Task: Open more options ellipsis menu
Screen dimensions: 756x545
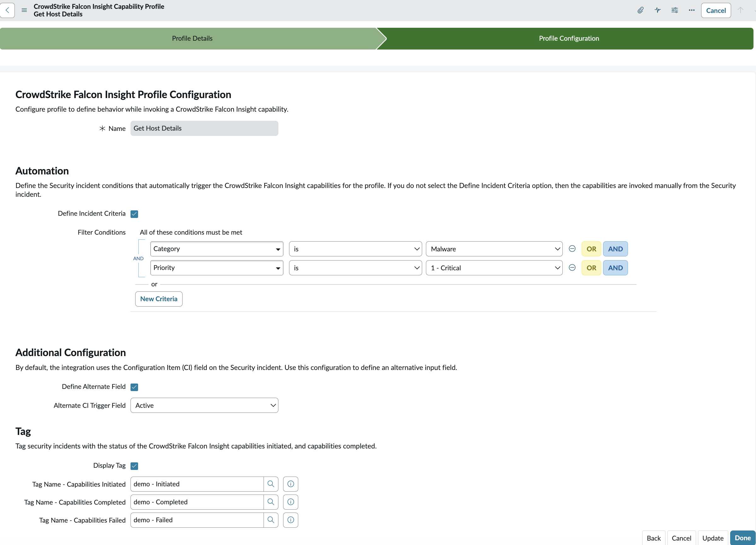Action: (692, 10)
